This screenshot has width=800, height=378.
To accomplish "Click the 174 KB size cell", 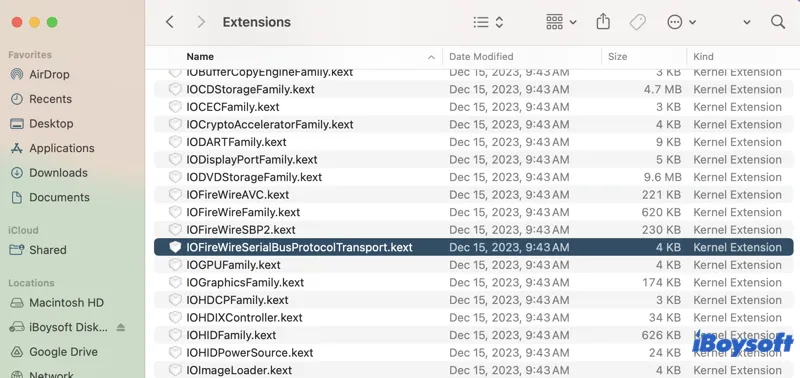I will (x=661, y=282).
